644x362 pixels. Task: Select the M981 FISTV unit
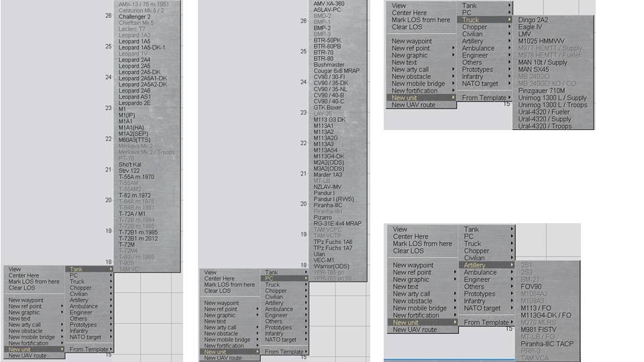(539, 329)
